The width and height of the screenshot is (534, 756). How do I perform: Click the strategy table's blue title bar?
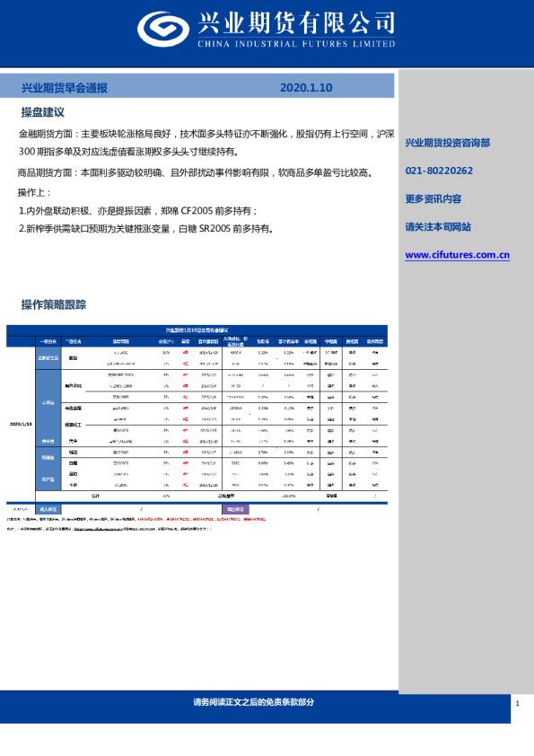pyautogui.click(x=197, y=330)
